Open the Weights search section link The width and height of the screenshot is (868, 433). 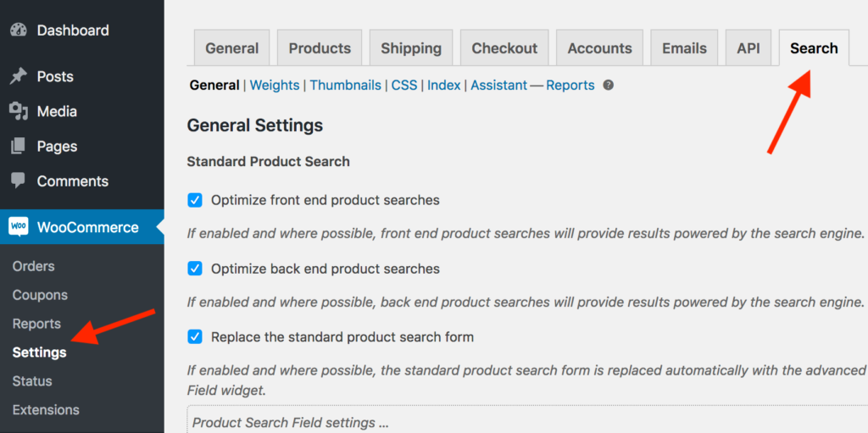[275, 86]
